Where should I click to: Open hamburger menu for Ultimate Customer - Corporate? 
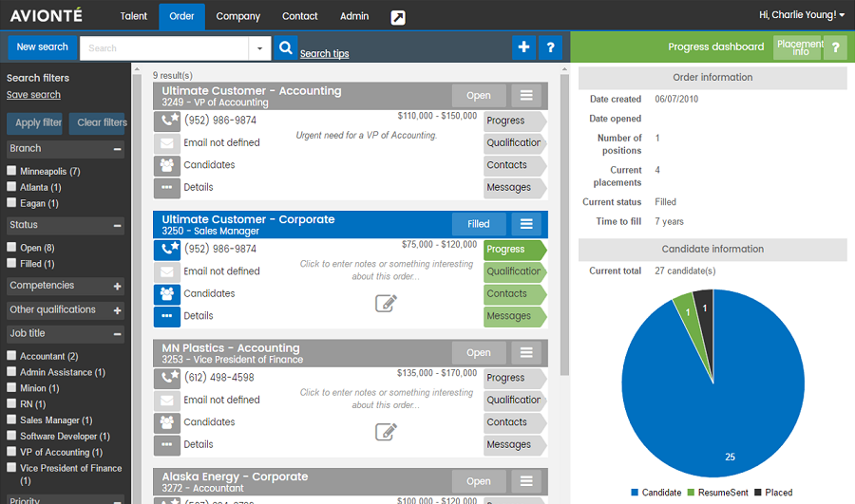(x=526, y=224)
